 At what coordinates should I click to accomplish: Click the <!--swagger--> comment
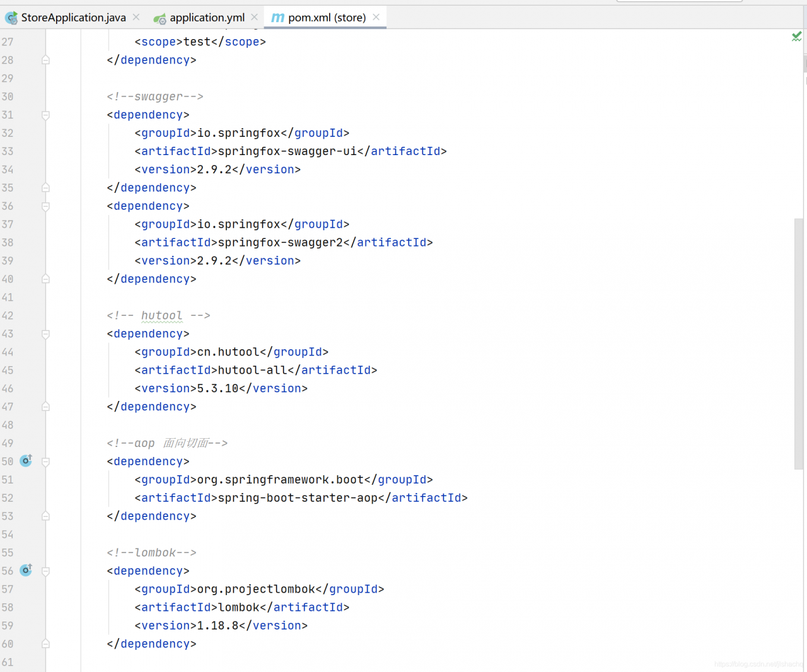click(155, 96)
